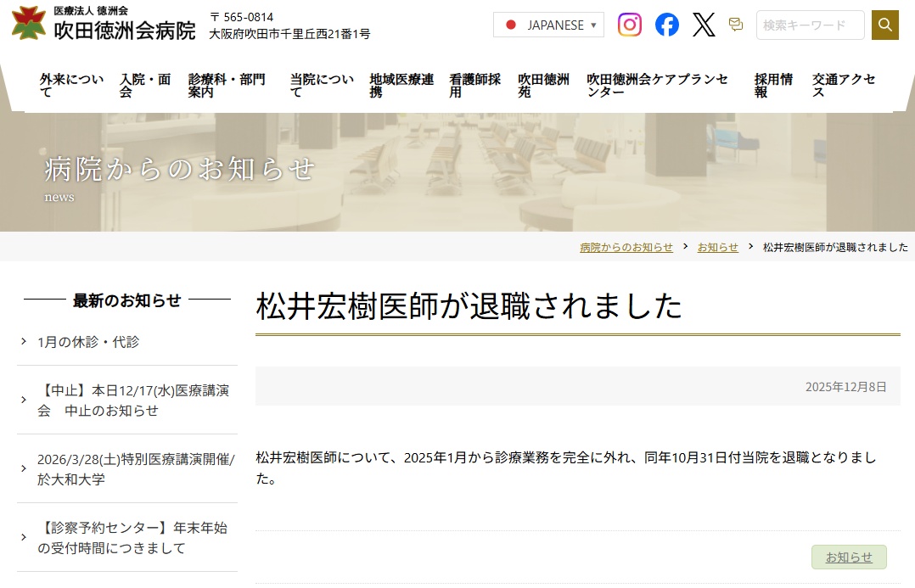Image resolution: width=915 pixels, height=588 pixels.
Task: Expand the 当院について navigation menu
Action: tap(322, 86)
